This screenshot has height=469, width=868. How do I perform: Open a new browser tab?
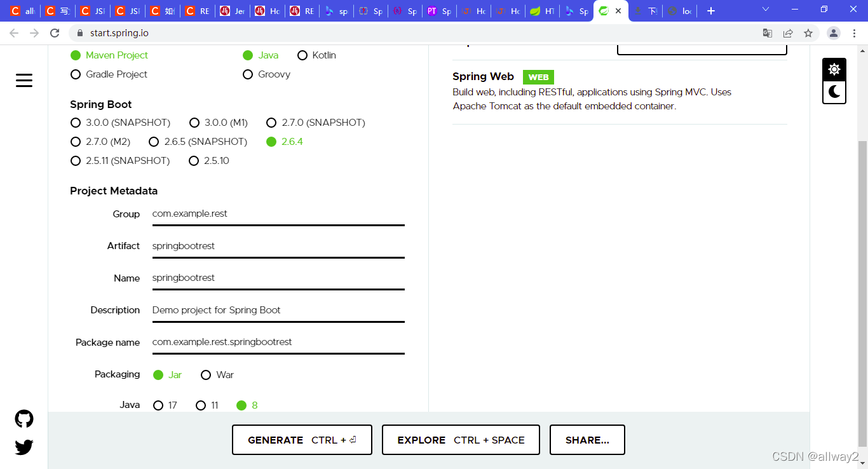coord(710,11)
